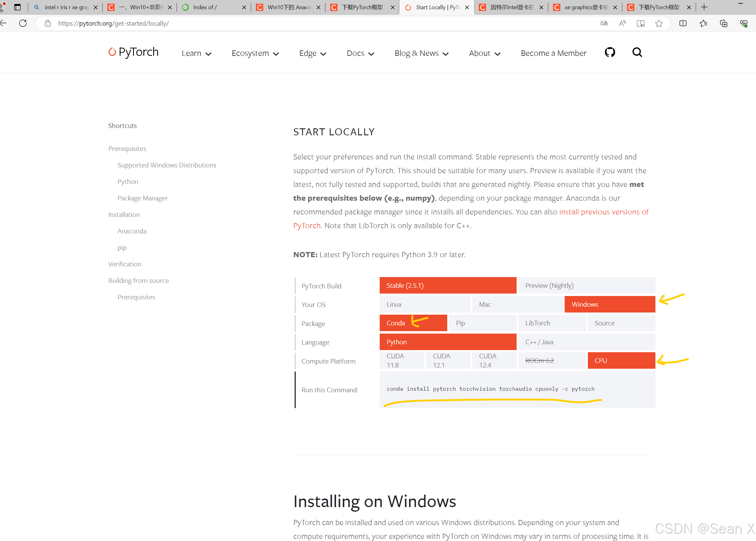
Task: Click the read aloud icon
Action: pos(622,23)
